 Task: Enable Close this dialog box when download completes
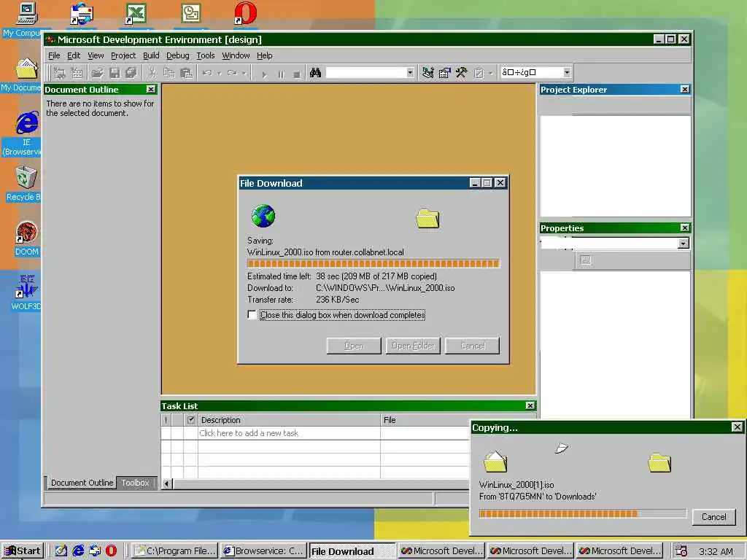[252, 315]
